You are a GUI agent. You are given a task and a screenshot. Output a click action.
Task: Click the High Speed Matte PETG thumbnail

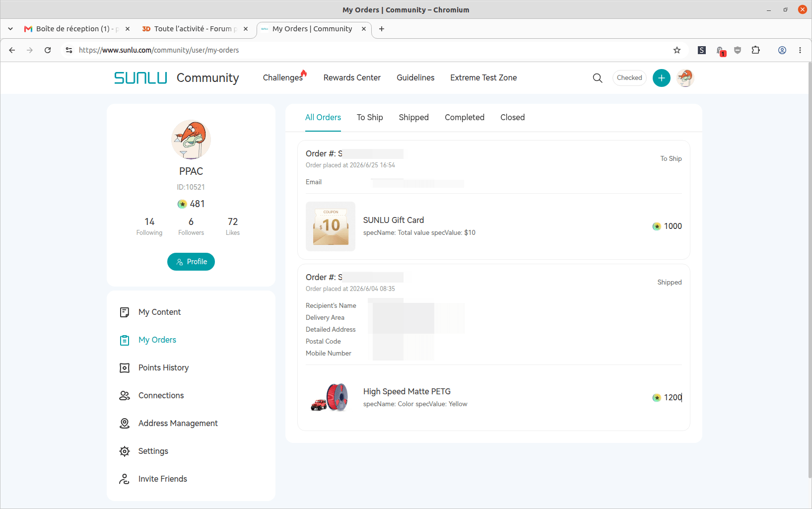tap(331, 398)
